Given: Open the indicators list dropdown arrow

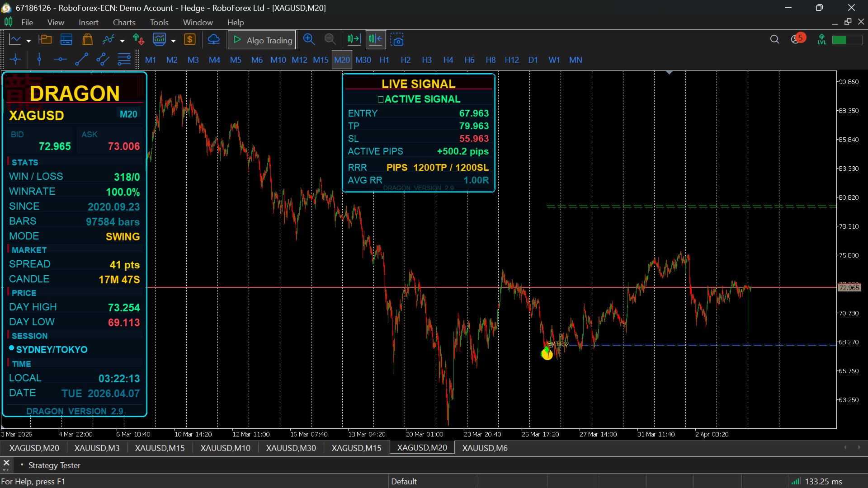Looking at the screenshot, I should coord(122,41).
